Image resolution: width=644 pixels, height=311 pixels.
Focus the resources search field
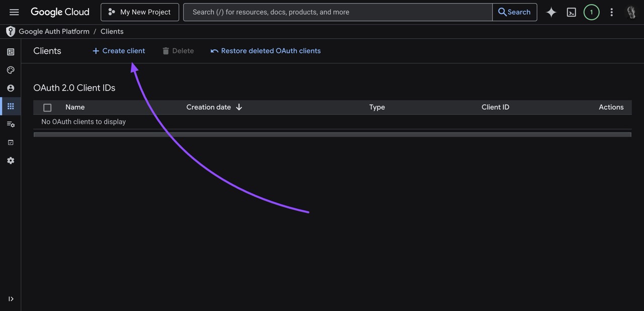(x=337, y=12)
